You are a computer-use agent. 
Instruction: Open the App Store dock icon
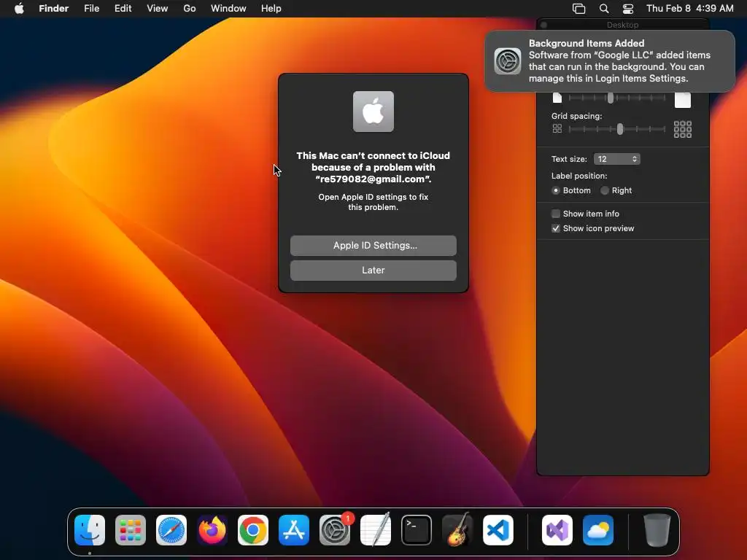[x=294, y=530]
